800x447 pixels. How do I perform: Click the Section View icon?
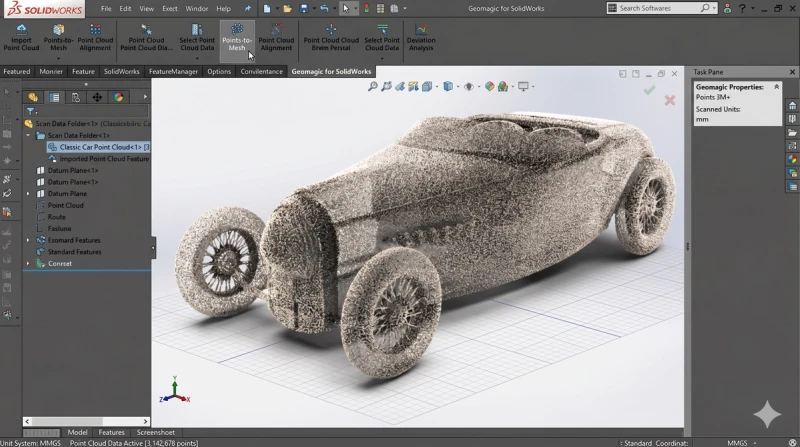click(x=413, y=86)
